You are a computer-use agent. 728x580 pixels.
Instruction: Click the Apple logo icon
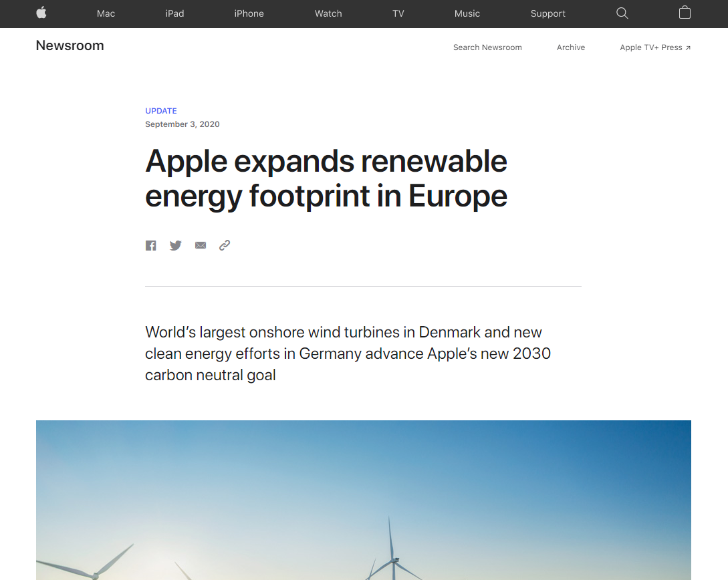click(x=41, y=13)
